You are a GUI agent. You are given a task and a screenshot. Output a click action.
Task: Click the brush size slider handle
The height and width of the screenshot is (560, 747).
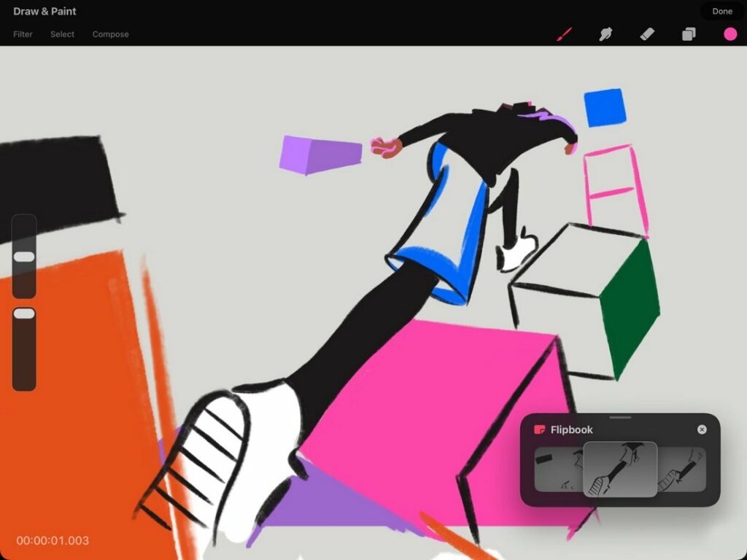point(24,255)
